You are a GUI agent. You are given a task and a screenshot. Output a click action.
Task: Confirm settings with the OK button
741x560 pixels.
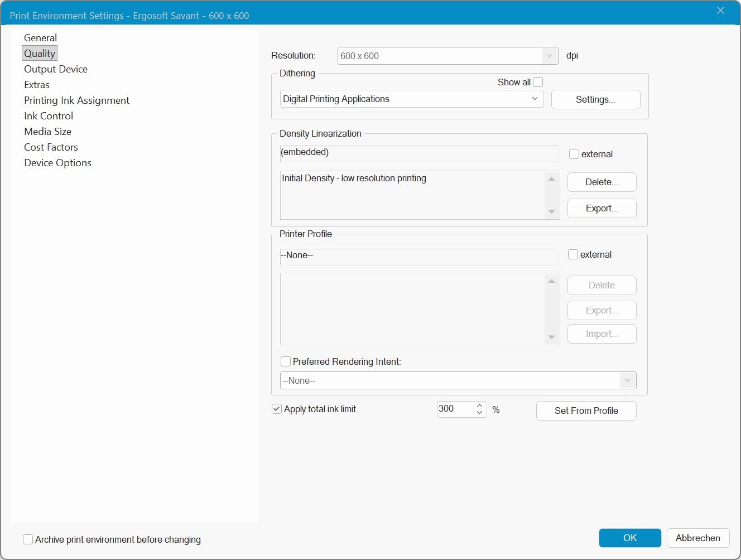click(629, 538)
